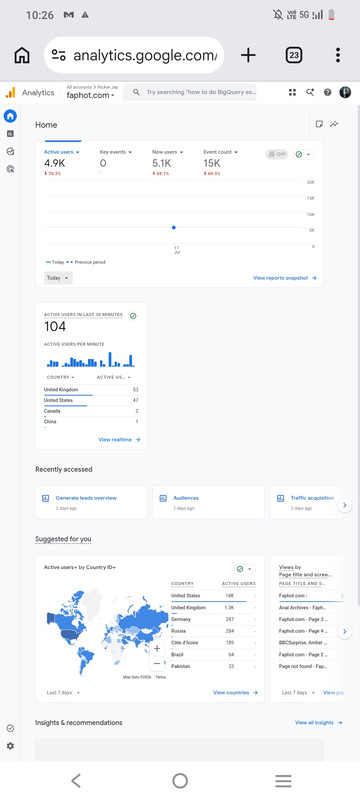Image resolution: width=360 pixels, height=800 pixels.
Task: Open the Reports sidebar icon
Action: coord(10,134)
